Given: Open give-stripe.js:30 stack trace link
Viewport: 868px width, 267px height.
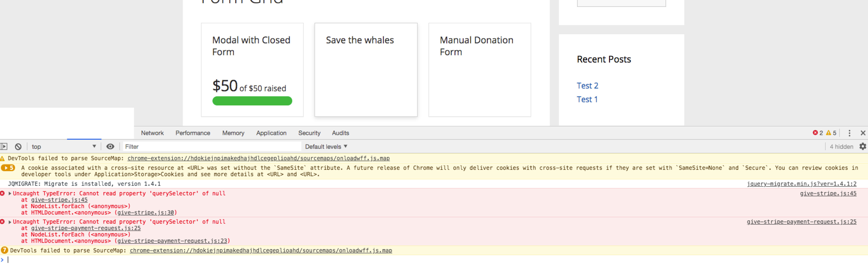Looking at the screenshot, I should pos(146,213).
